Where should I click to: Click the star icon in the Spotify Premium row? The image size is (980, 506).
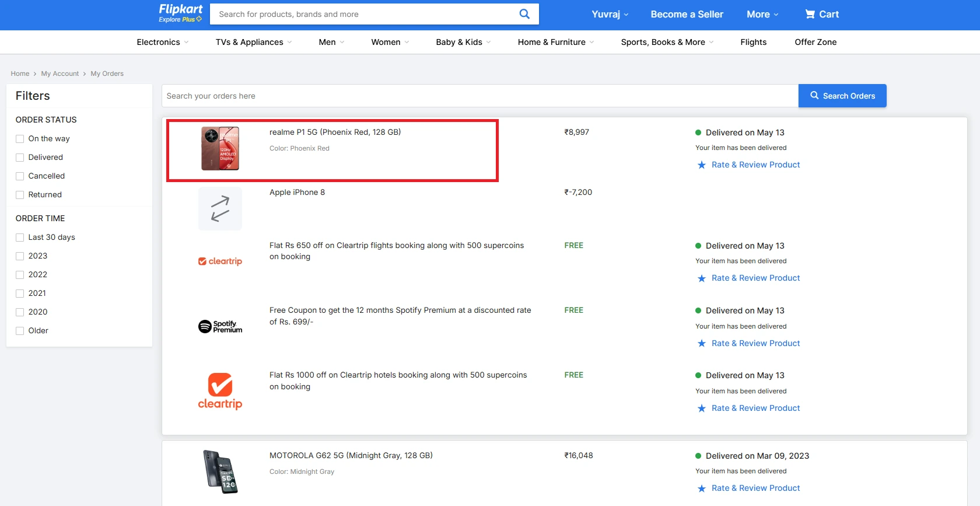coord(701,344)
